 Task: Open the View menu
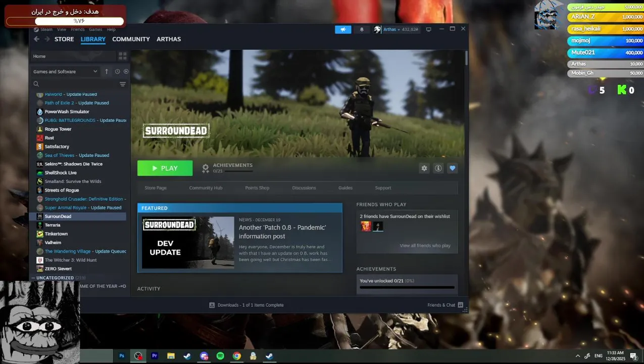(62, 29)
